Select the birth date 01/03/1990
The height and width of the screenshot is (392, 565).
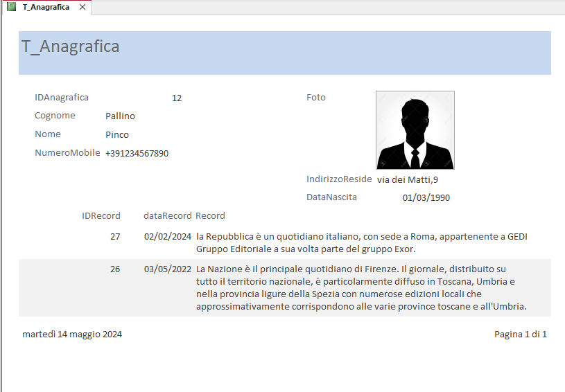[x=426, y=197]
